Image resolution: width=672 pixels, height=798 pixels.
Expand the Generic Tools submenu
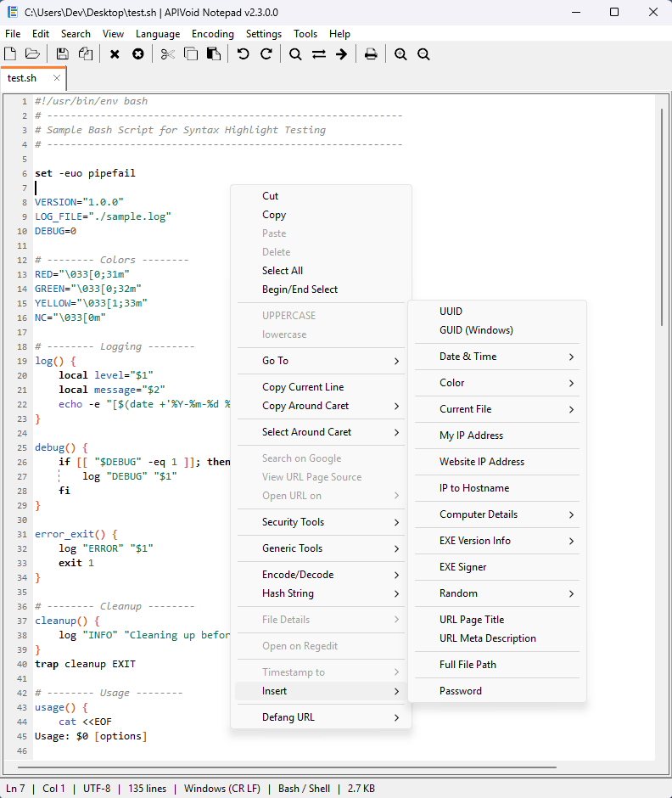[321, 548]
